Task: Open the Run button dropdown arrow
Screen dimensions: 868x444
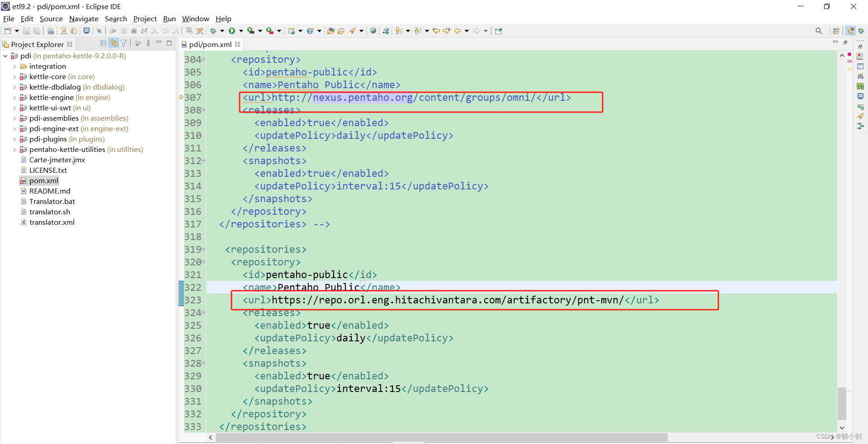Action: coord(241,31)
